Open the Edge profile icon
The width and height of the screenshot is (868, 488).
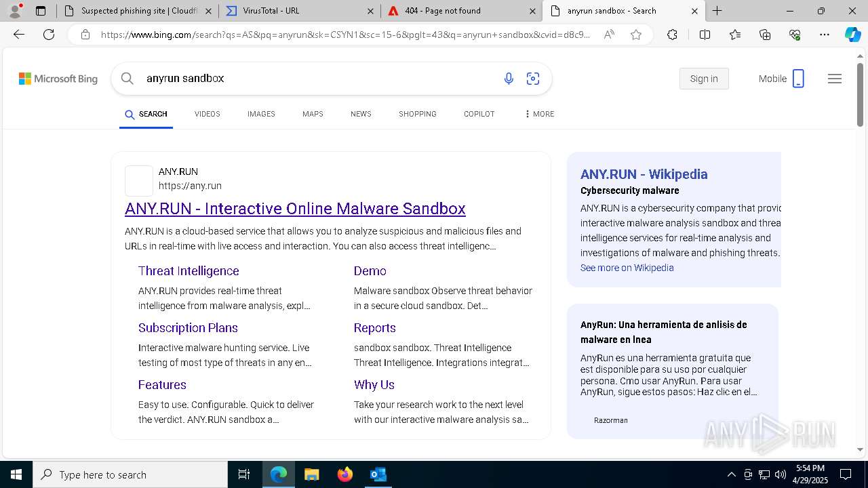(15, 10)
